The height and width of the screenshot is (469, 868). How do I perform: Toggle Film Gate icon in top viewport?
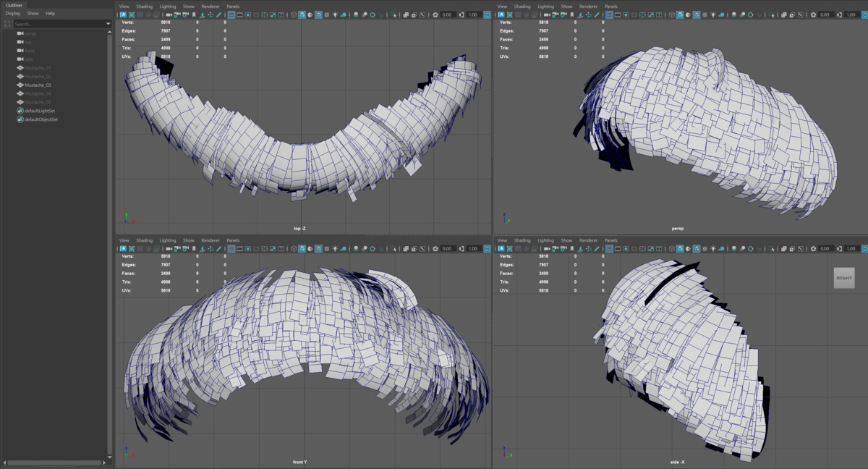pyautogui.click(x=240, y=14)
